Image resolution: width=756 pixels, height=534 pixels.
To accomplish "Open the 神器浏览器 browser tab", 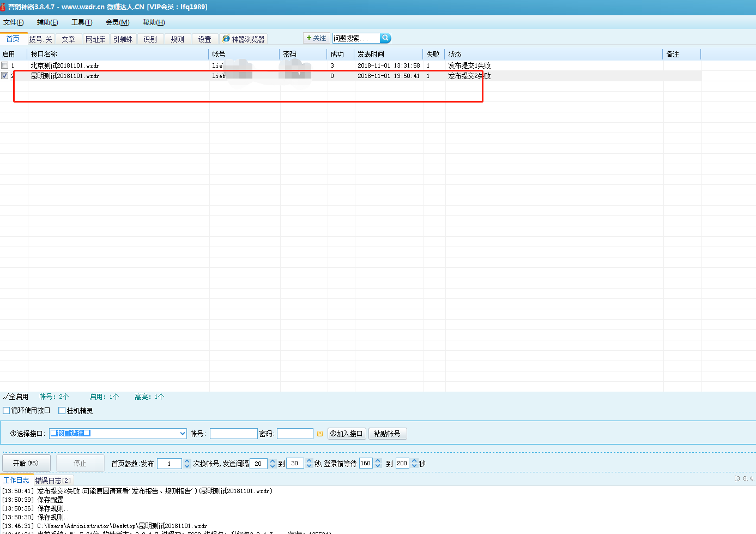I will pos(244,39).
